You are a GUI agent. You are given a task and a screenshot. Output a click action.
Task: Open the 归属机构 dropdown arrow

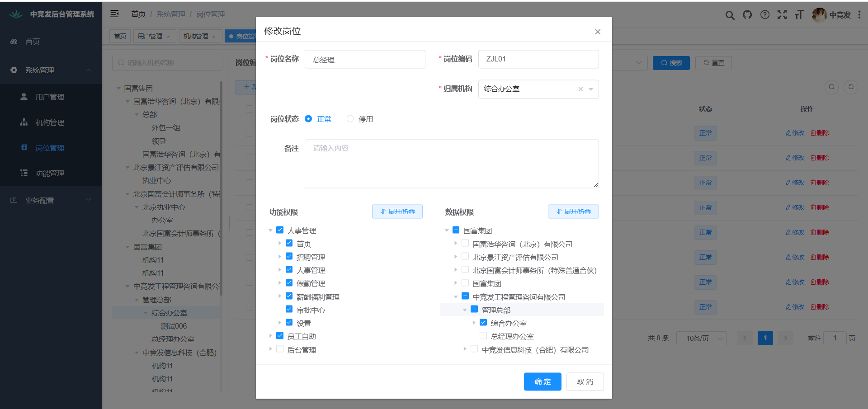(x=591, y=89)
